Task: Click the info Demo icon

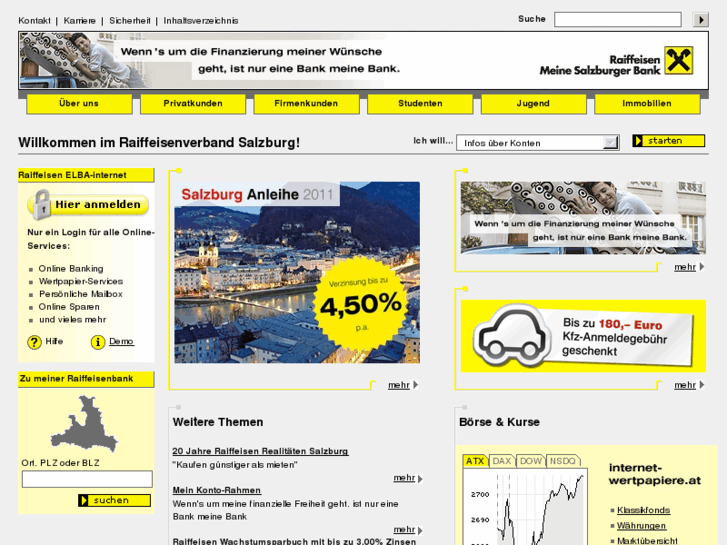Action: coord(98,342)
